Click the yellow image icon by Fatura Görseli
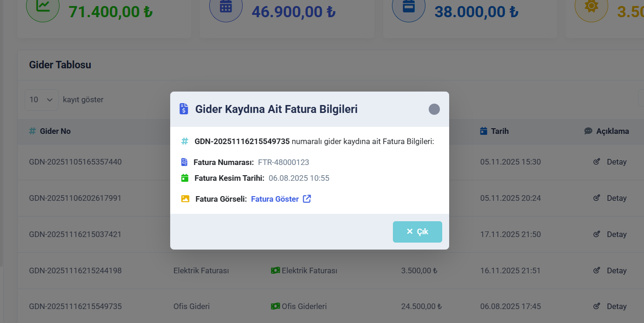644x323 pixels. click(185, 199)
